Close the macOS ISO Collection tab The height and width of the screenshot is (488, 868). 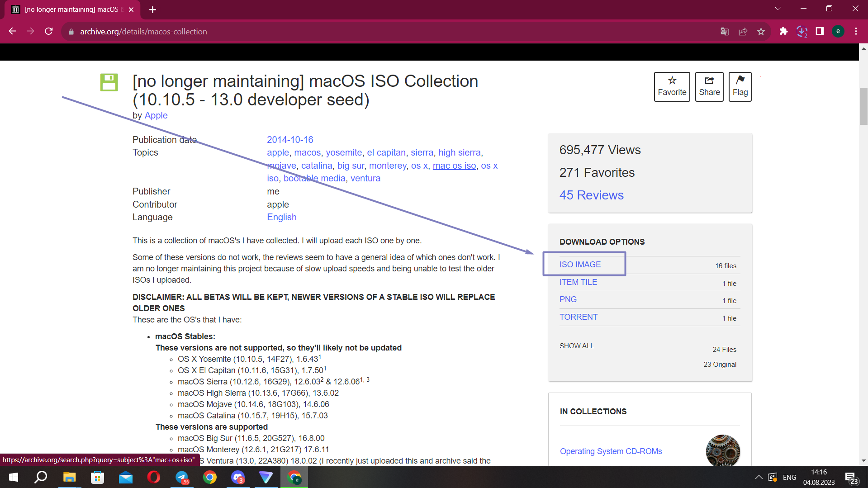click(131, 9)
